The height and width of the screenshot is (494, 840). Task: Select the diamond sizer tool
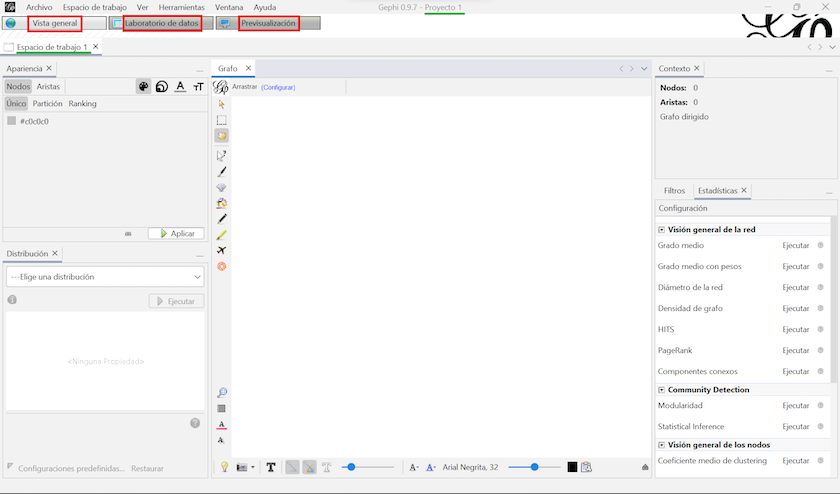pyautogui.click(x=222, y=187)
